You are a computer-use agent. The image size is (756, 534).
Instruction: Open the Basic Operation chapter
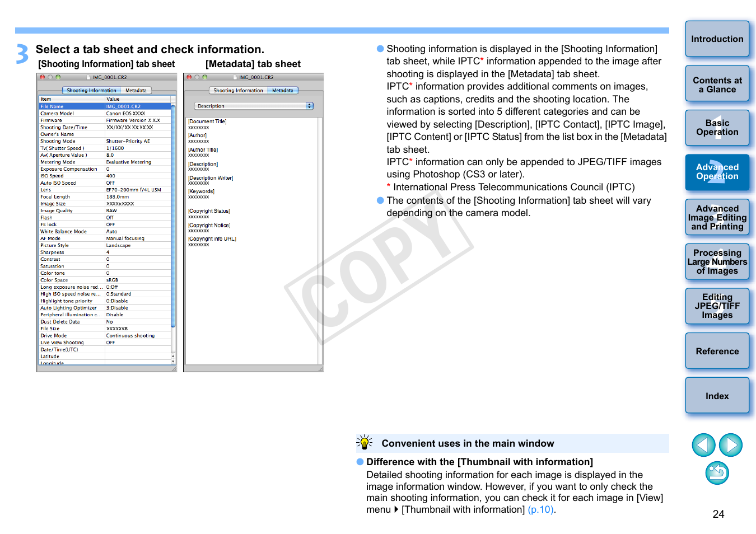(x=717, y=128)
